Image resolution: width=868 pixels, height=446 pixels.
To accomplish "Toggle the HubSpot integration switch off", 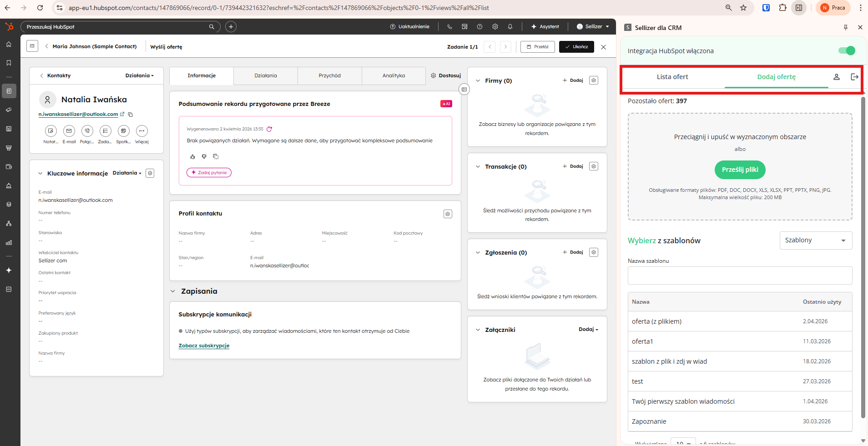I will (x=846, y=51).
